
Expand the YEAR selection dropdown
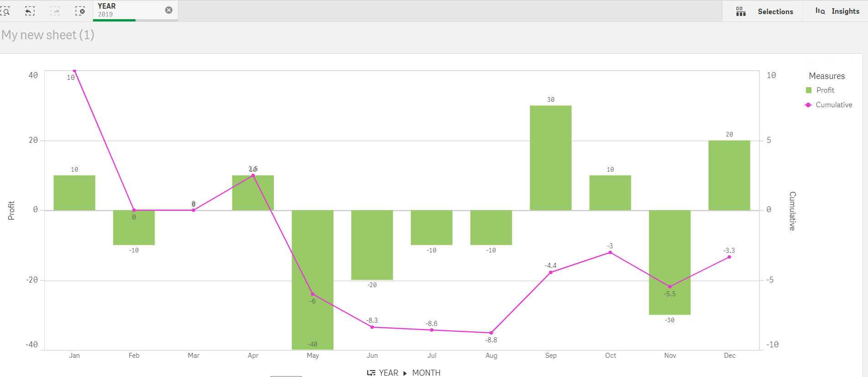[128, 10]
